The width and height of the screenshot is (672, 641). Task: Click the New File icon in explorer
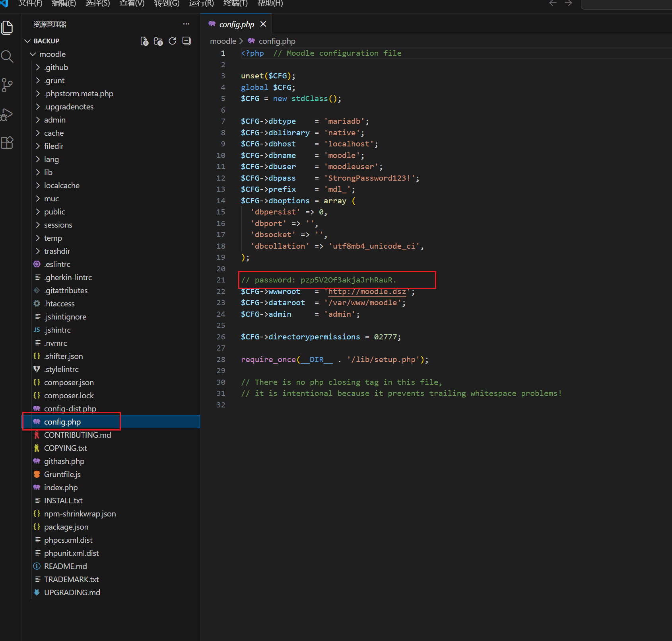coord(144,41)
